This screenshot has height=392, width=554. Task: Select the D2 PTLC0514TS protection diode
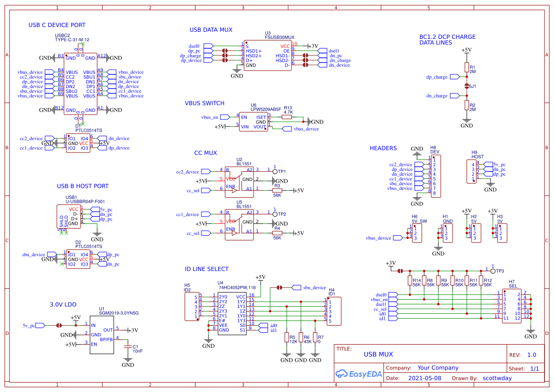coord(78,259)
